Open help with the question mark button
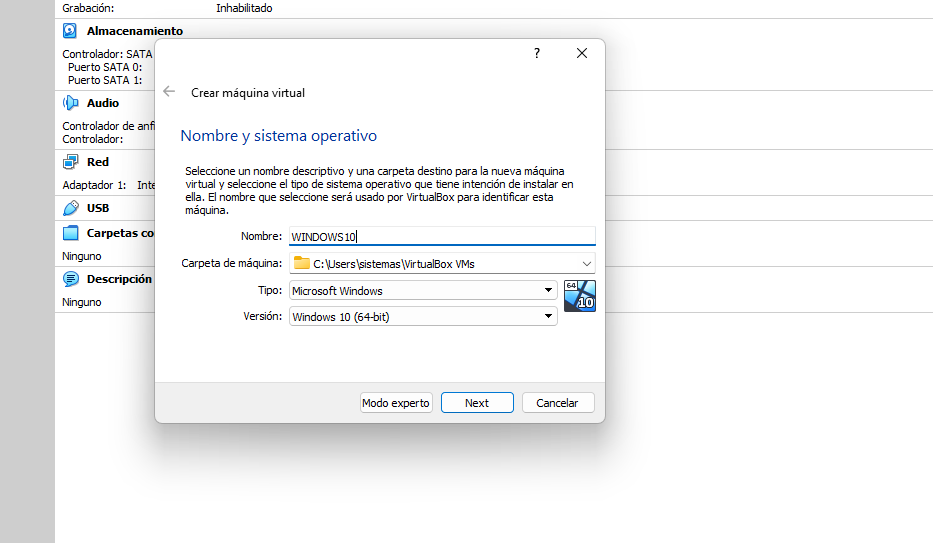The height and width of the screenshot is (543, 933). [536, 53]
